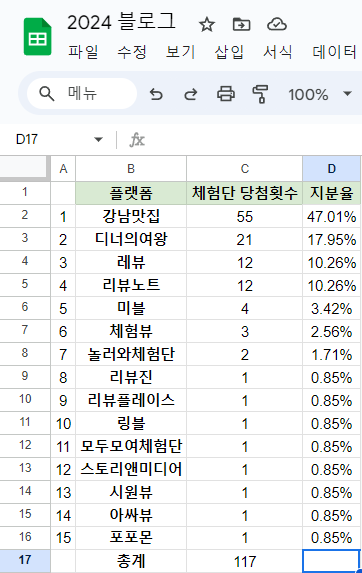Open the 서식 menu
This screenshot has height=573, width=362.
[x=278, y=52]
